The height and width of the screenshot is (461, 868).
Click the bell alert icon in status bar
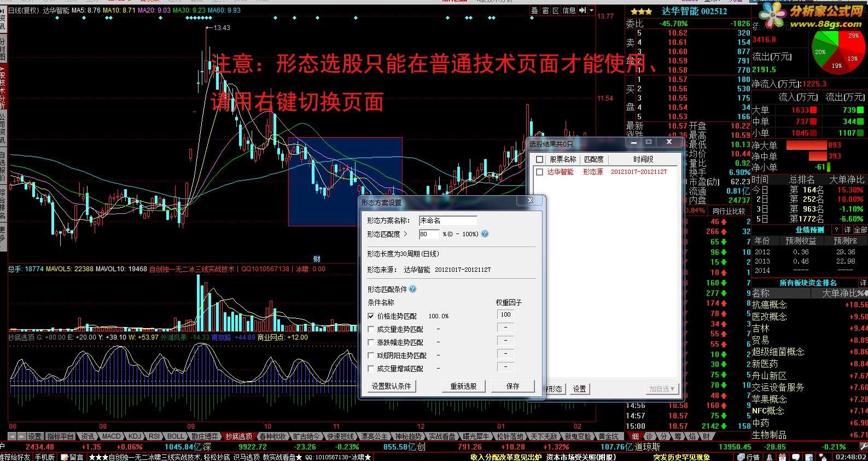pos(769,457)
